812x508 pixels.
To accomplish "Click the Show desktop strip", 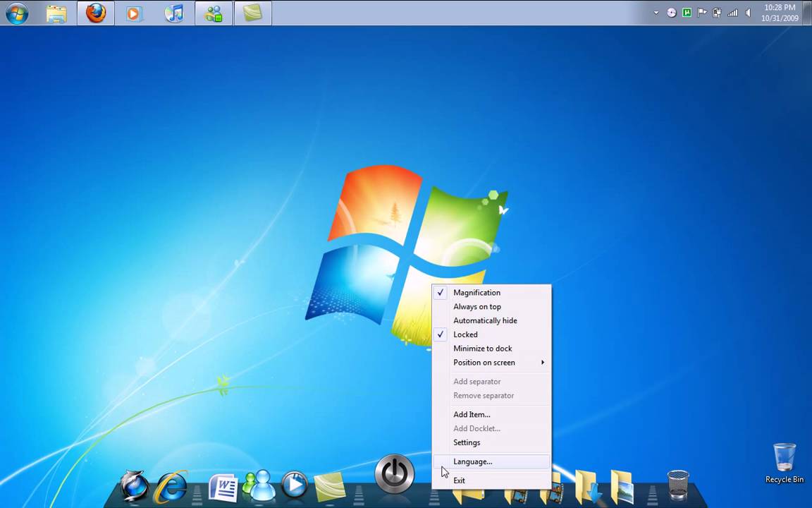I will coord(808,13).
